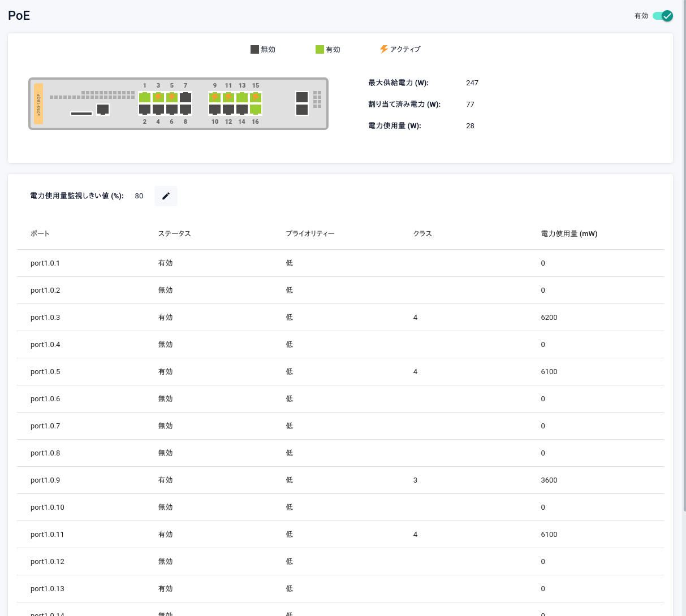Screen dimensions: 686x616
Task: Select active port 3 on the switch diagram
Action: coord(158,97)
